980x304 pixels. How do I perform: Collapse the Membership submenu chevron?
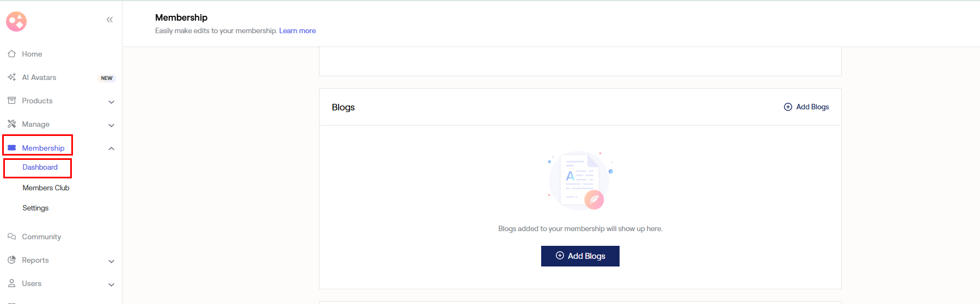click(x=111, y=148)
